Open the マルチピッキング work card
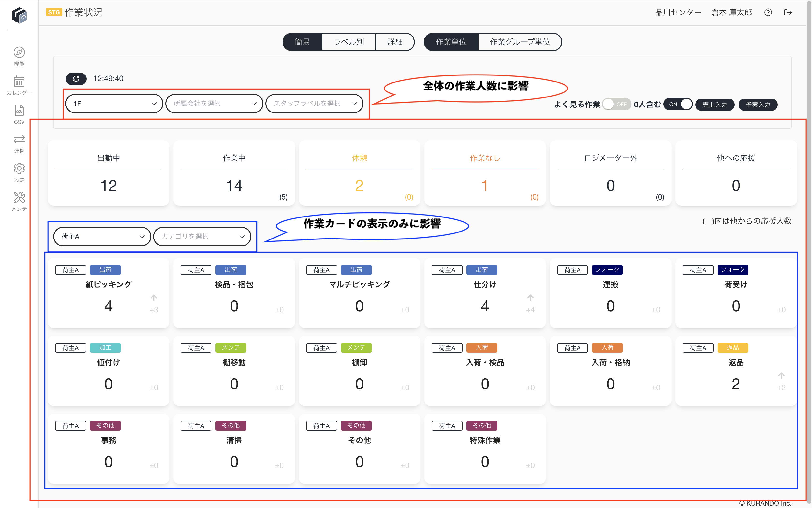 click(359, 293)
